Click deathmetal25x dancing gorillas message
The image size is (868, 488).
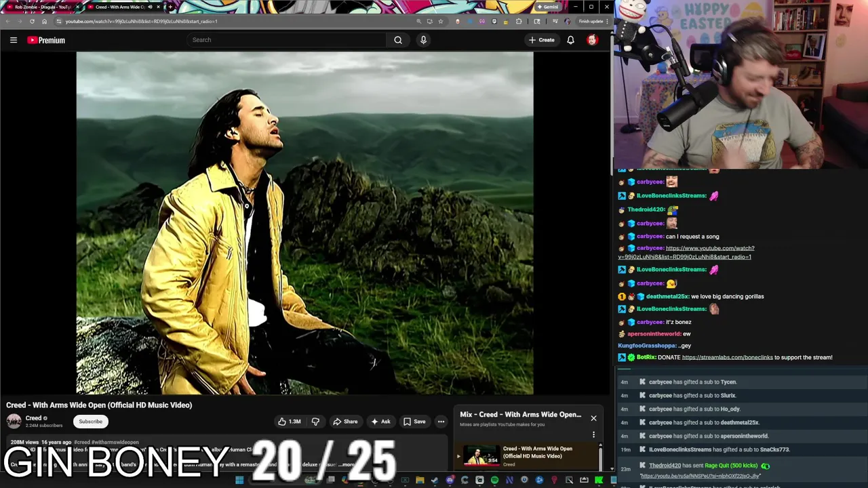(x=727, y=296)
